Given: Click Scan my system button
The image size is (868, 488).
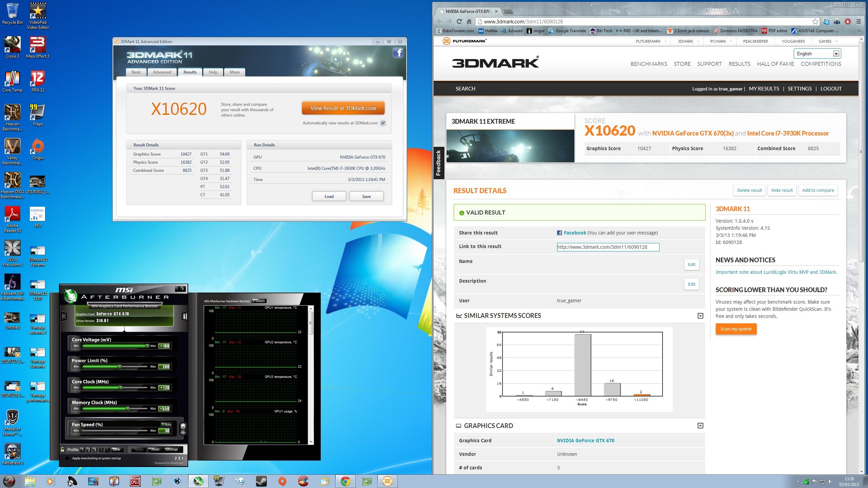Looking at the screenshot, I should (736, 329).
